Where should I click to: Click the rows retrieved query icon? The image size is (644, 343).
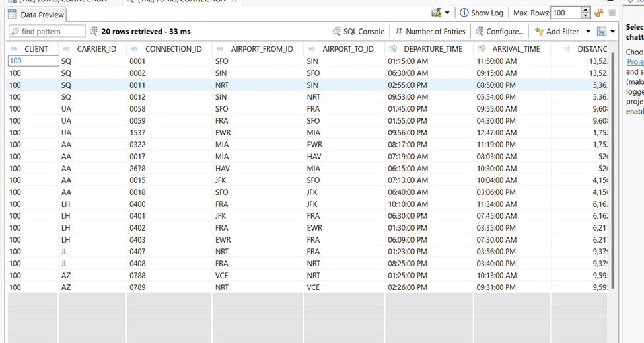(94, 31)
